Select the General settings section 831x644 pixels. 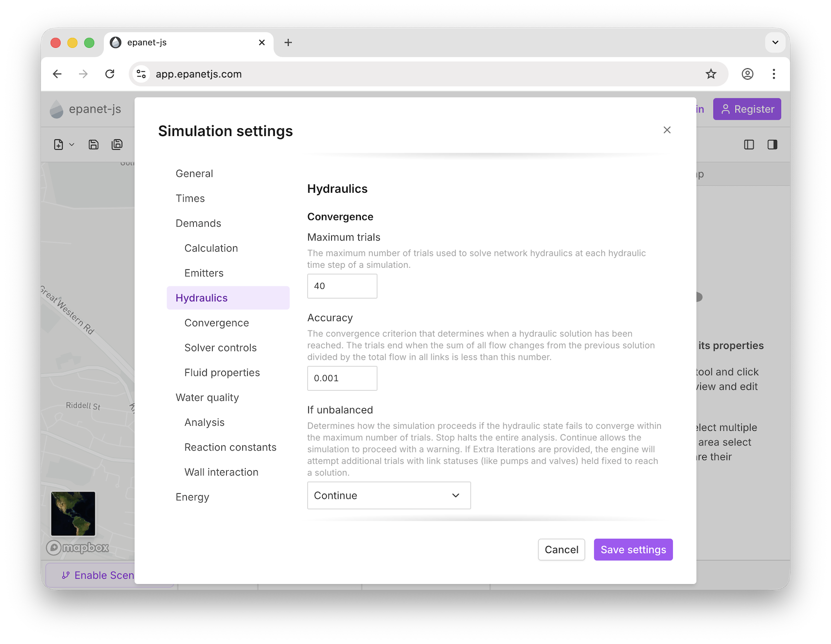[x=194, y=174]
